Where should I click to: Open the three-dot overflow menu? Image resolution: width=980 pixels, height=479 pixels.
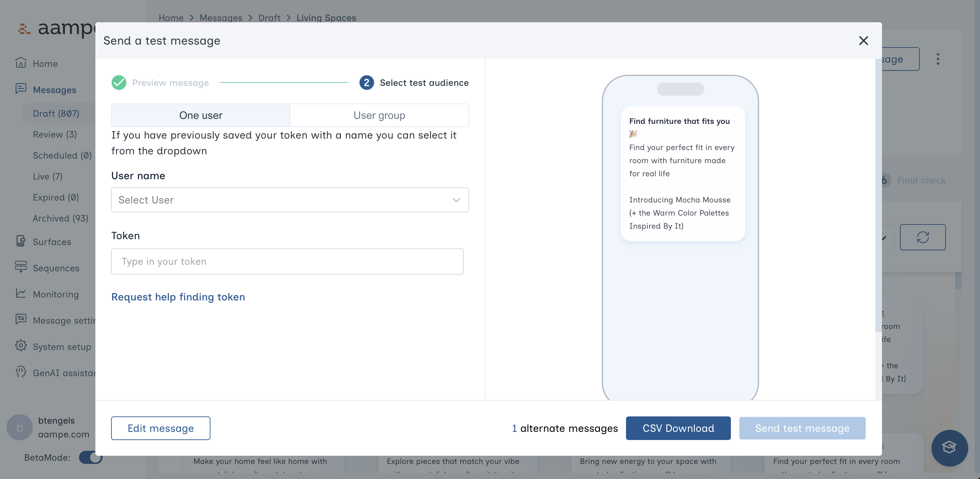(938, 59)
